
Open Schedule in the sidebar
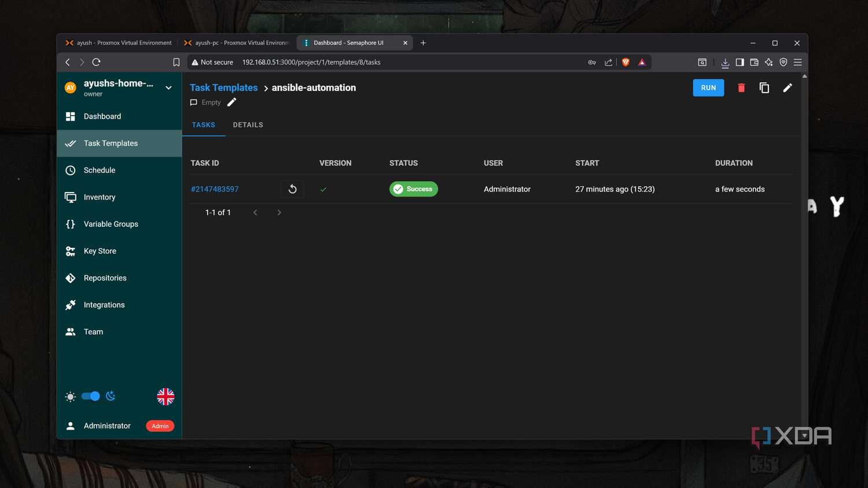(119, 170)
